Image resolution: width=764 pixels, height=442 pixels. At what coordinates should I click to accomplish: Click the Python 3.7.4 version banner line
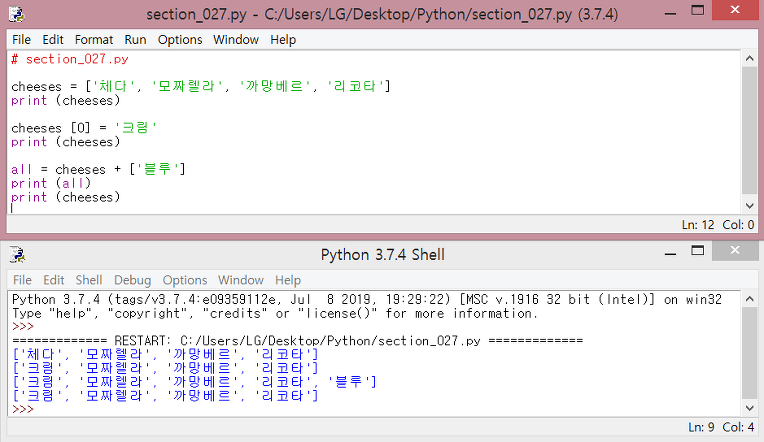(367, 299)
